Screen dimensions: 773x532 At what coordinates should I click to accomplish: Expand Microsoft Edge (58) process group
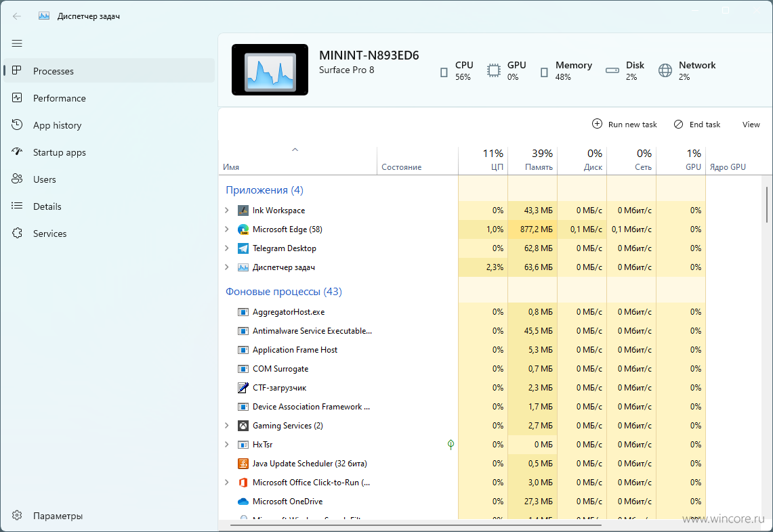[x=227, y=229]
